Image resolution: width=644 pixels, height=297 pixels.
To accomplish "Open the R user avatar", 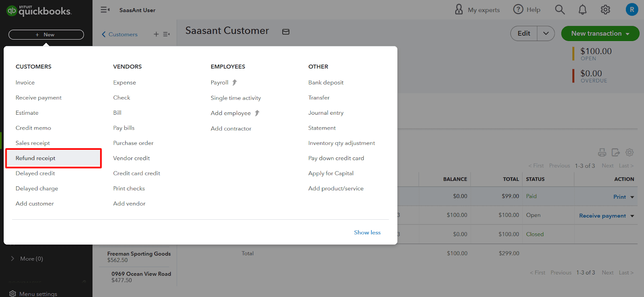I will (x=632, y=10).
